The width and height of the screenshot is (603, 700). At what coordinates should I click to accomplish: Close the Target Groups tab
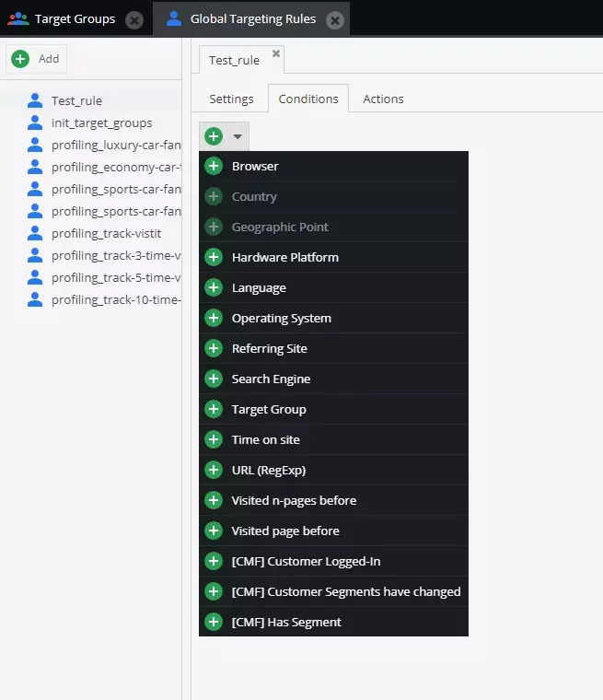(134, 20)
